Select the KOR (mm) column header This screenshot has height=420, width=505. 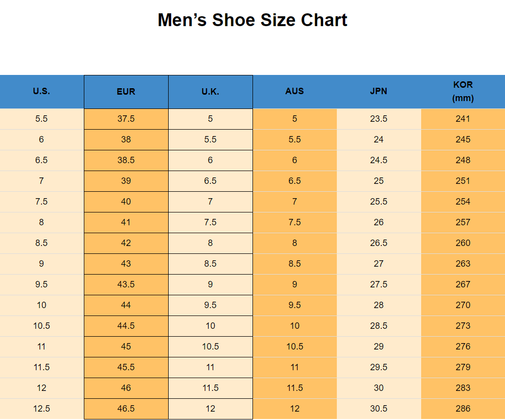click(463, 92)
